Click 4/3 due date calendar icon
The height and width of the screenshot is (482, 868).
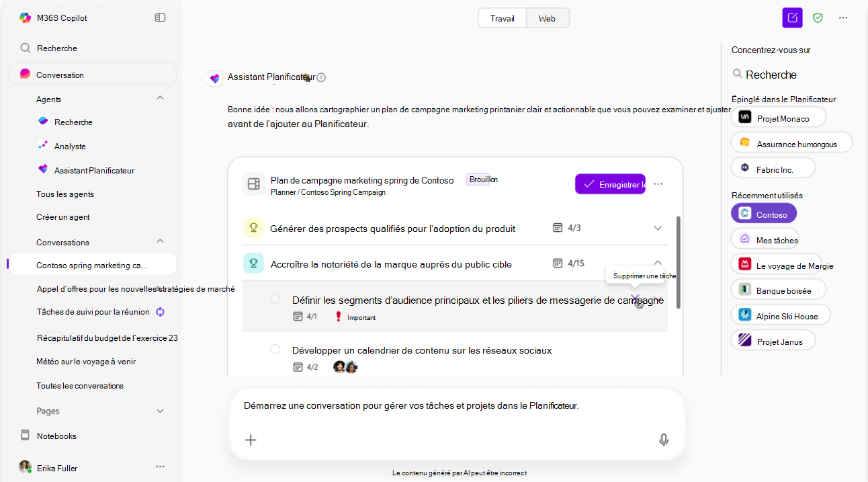[x=557, y=228]
